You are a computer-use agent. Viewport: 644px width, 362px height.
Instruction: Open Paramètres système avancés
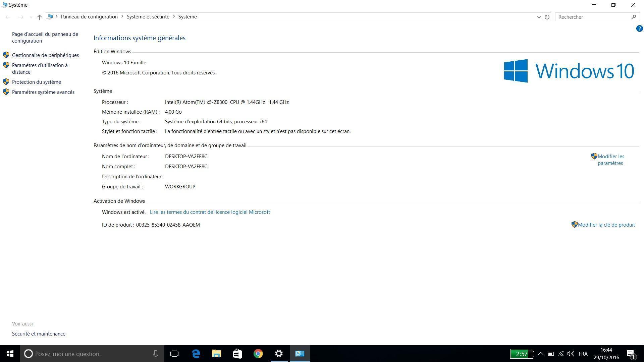[43, 92]
